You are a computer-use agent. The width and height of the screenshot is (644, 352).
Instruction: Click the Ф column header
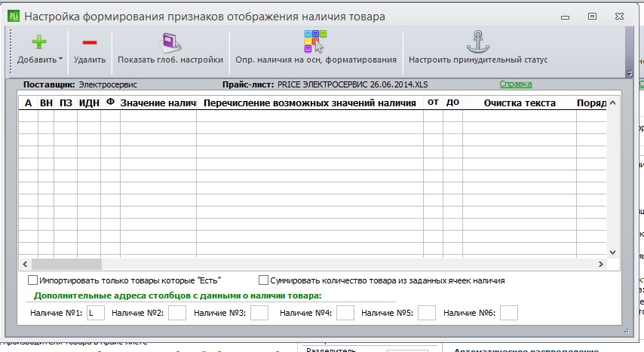click(111, 103)
